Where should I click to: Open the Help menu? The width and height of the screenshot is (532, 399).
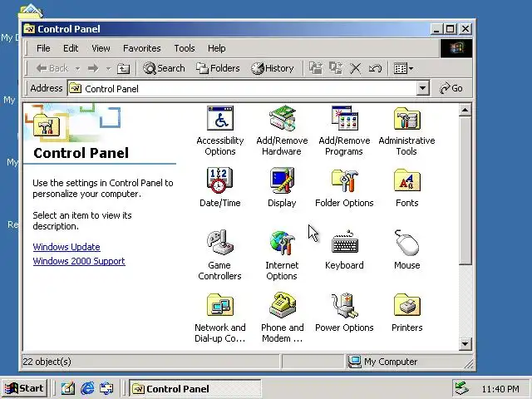coord(216,48)
